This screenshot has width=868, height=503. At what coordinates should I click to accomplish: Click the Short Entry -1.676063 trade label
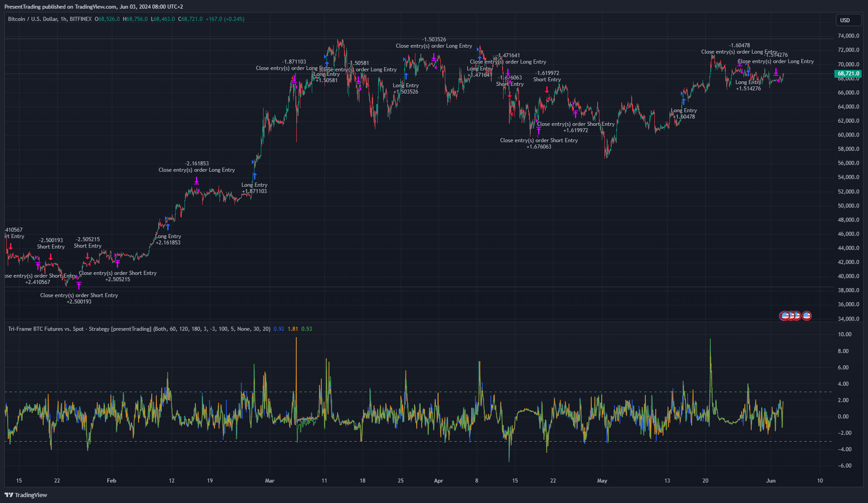coord(510,81)
